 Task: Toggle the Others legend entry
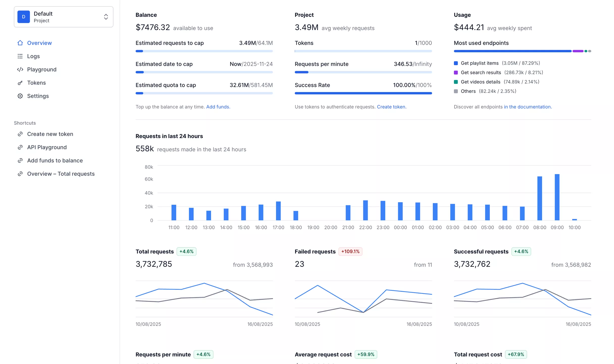click(468, 91)
